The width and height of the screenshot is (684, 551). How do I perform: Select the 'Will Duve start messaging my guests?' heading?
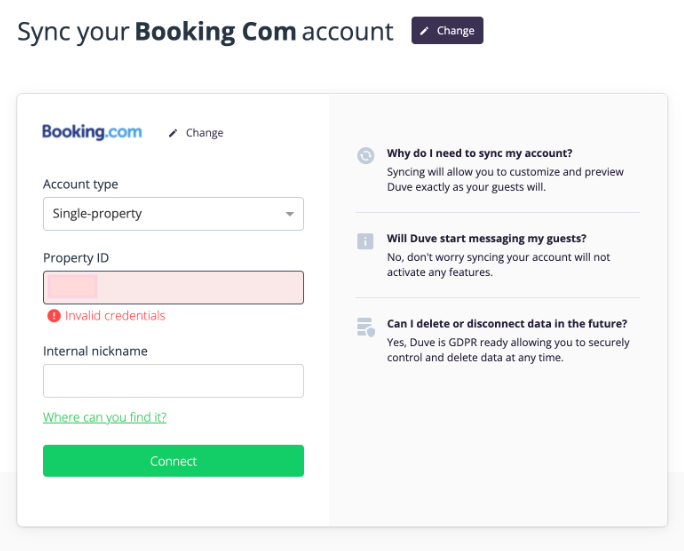pos(486,239)
